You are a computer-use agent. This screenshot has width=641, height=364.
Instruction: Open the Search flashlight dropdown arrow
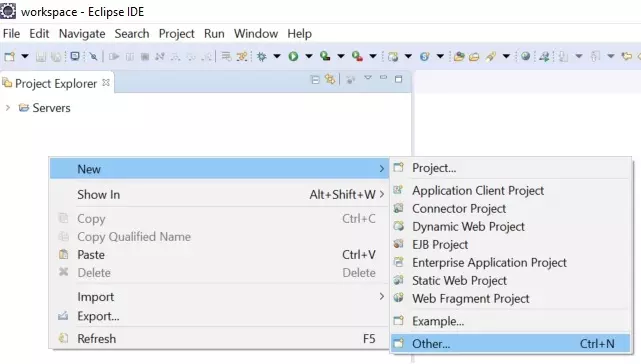[x=506, y=56]
